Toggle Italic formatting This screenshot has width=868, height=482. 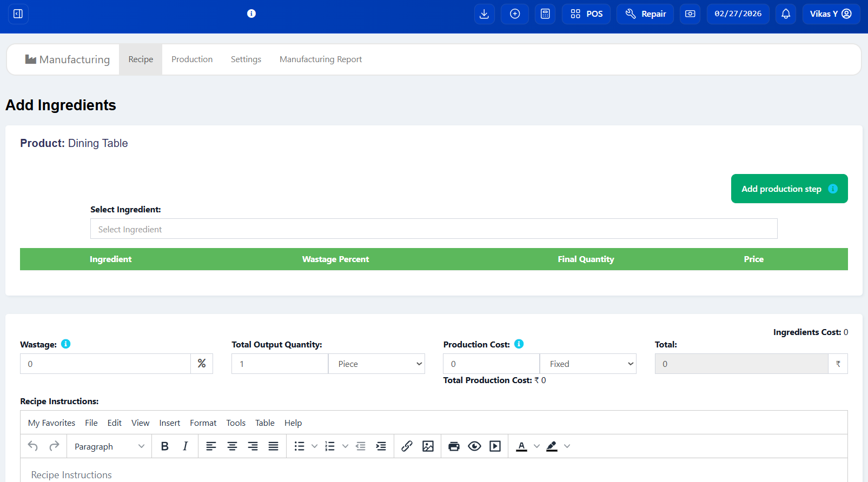[x=185, y=446]
